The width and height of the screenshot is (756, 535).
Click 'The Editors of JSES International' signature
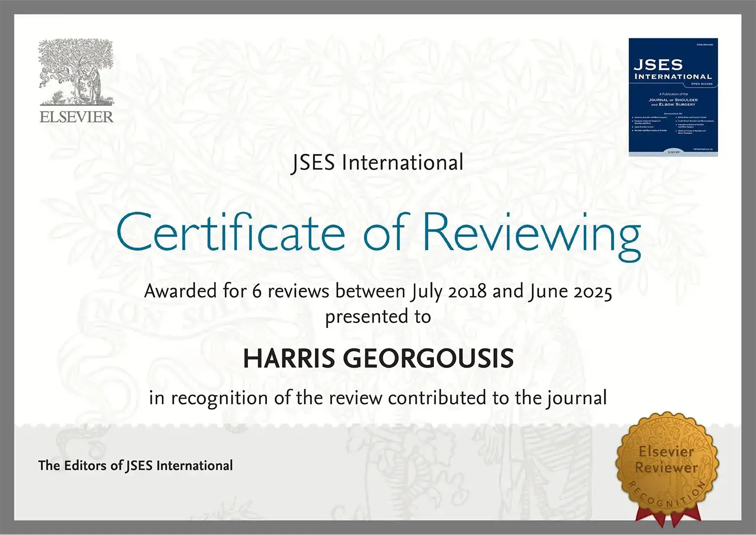tap(136, 465)
